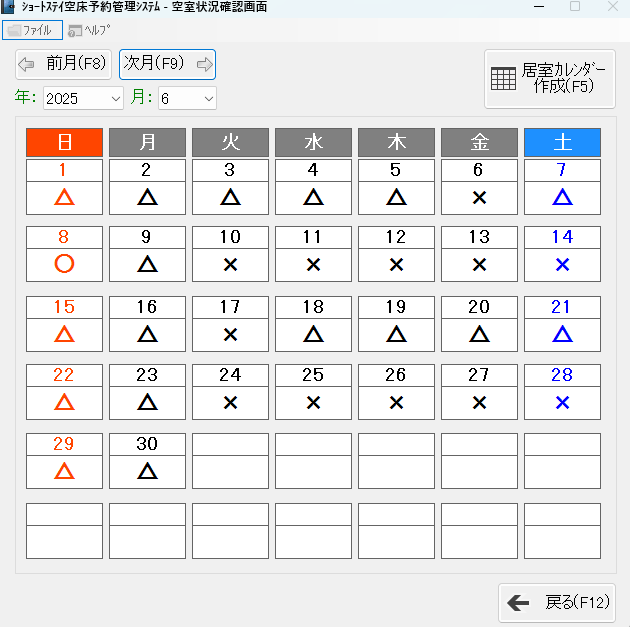
Task: Open the ヘルプ menu
Action: click(89, 30)
